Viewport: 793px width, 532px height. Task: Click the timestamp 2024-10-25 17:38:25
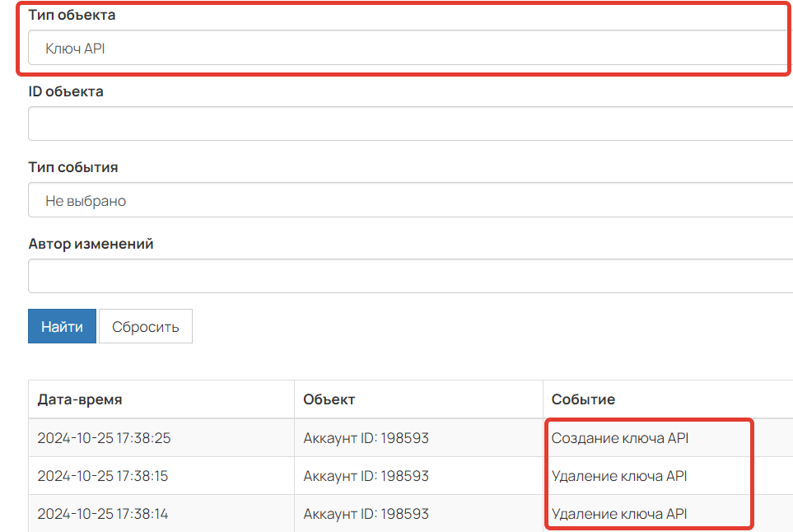coord(105,438)
